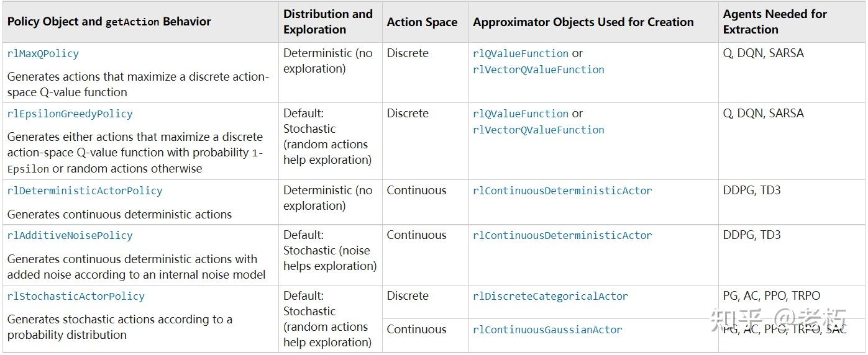The image size is (868, 355).
Task: Click rlQValueFunction in the rlMaxQPolicy row
Action: (x=521, y=54)
